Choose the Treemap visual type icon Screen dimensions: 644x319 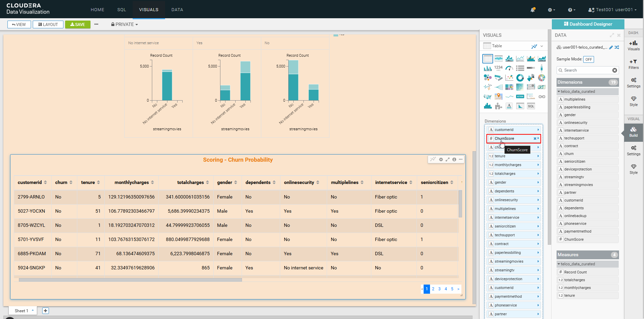[509, 87]
